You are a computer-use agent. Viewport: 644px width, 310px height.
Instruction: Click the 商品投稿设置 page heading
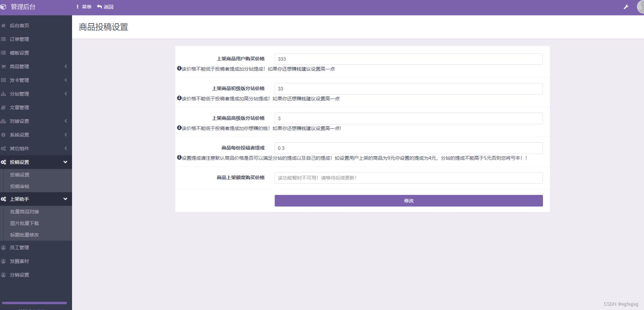tap(103, 27)
